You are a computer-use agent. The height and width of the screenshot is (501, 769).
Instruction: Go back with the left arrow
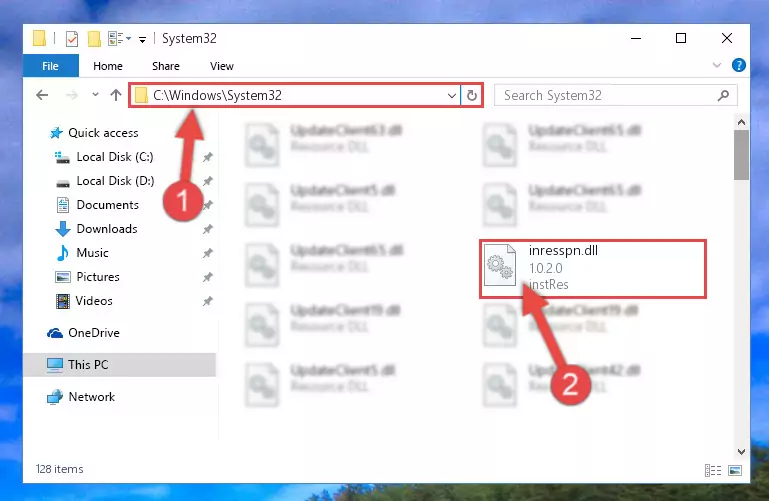(43, 95)
